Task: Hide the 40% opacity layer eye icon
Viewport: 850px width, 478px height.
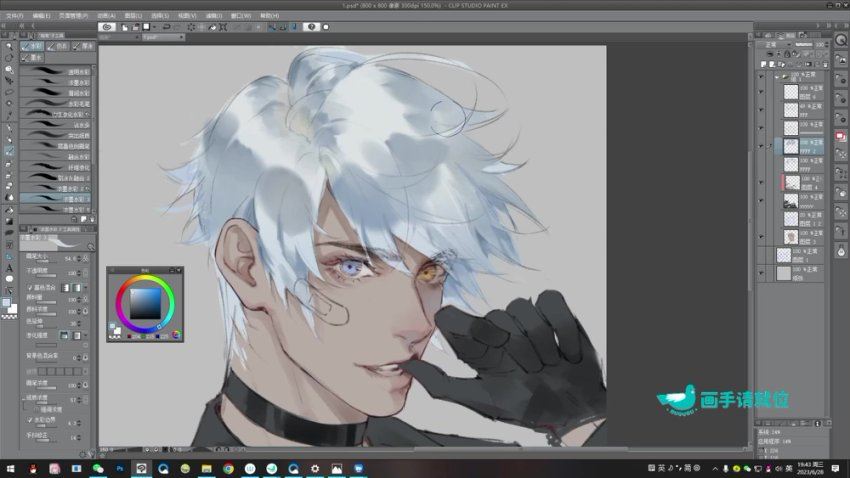Action: coord(761,110)
